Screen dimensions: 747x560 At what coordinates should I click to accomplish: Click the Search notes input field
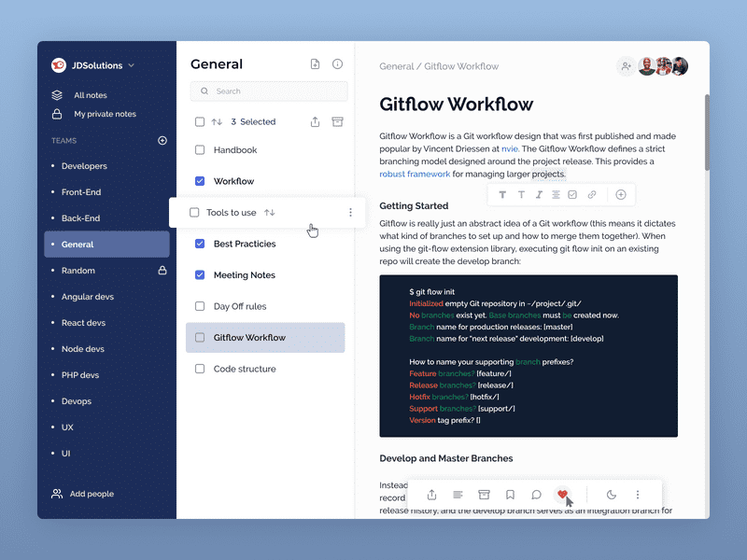[269, 91]
